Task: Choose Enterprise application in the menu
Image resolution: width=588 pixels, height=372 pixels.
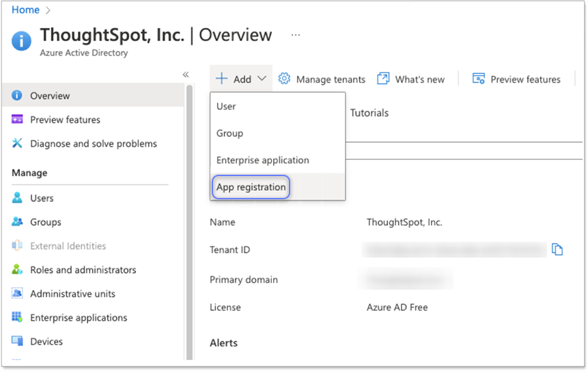Action: pyautogui.click(x=263, y=160)
